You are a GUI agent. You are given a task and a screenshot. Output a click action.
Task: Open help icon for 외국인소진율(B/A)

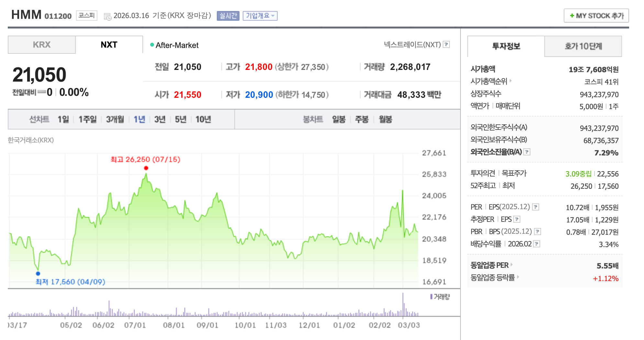pos(527,152)
